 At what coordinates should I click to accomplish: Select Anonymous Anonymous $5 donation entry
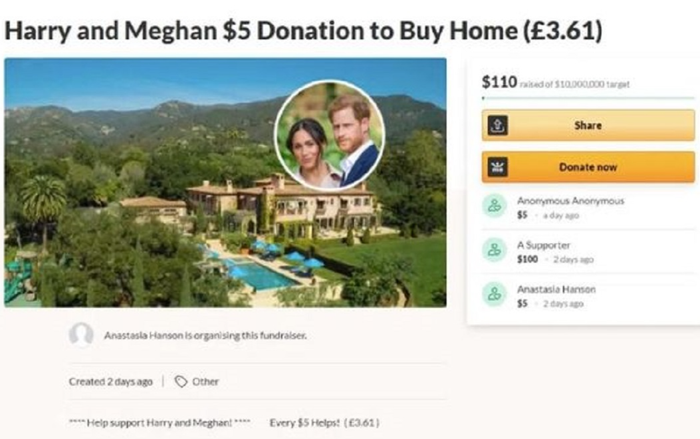tap(570, 207)
